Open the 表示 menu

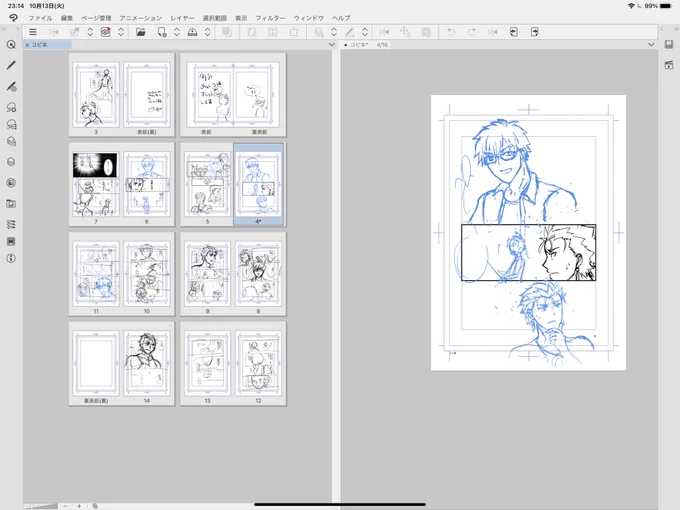[241, 18]
